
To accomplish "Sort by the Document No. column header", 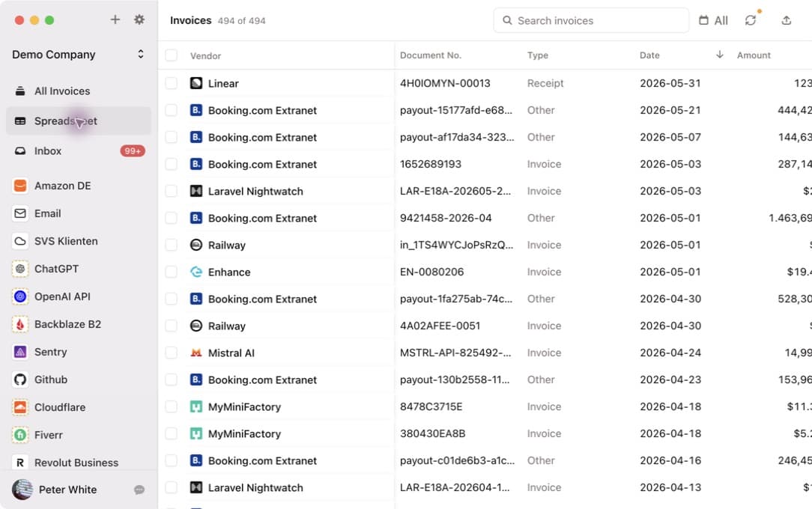I will 430,55.
